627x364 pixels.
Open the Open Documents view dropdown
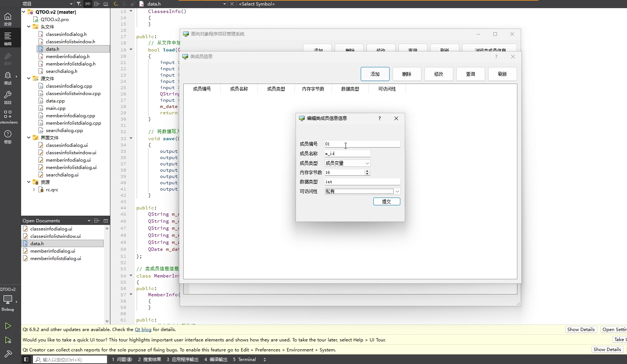pos(89,220)
